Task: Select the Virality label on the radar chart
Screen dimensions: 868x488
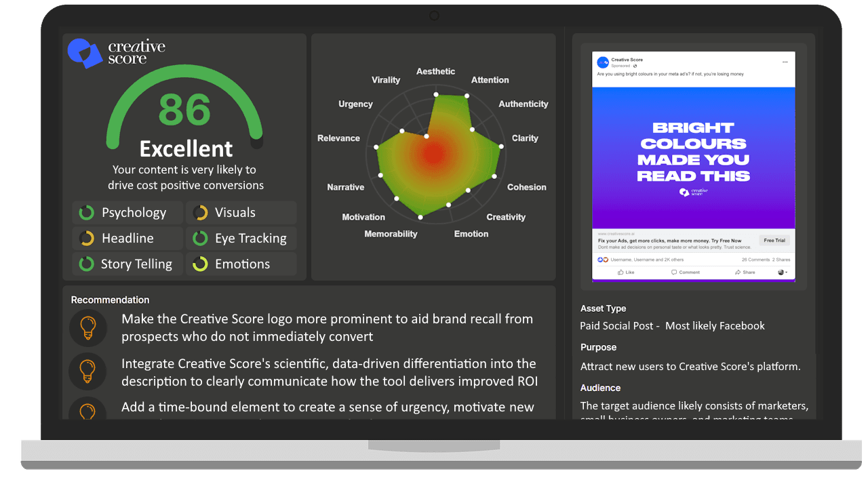Action: (386, 80)
